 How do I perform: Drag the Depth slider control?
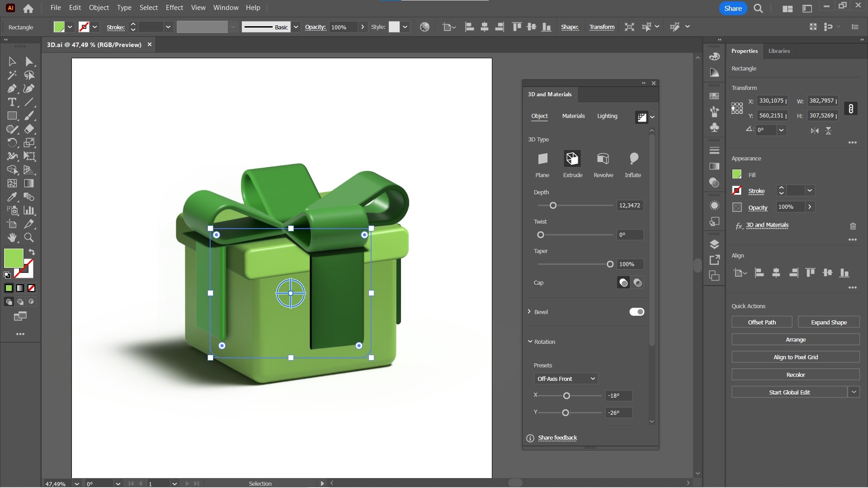click(552, 205)
